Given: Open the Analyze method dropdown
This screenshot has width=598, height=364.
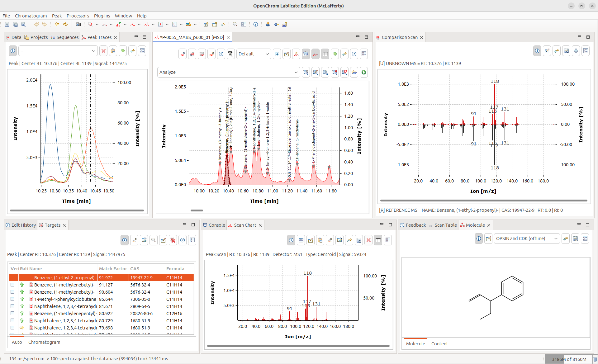Looking at the screenshot, I should [296, 72].
